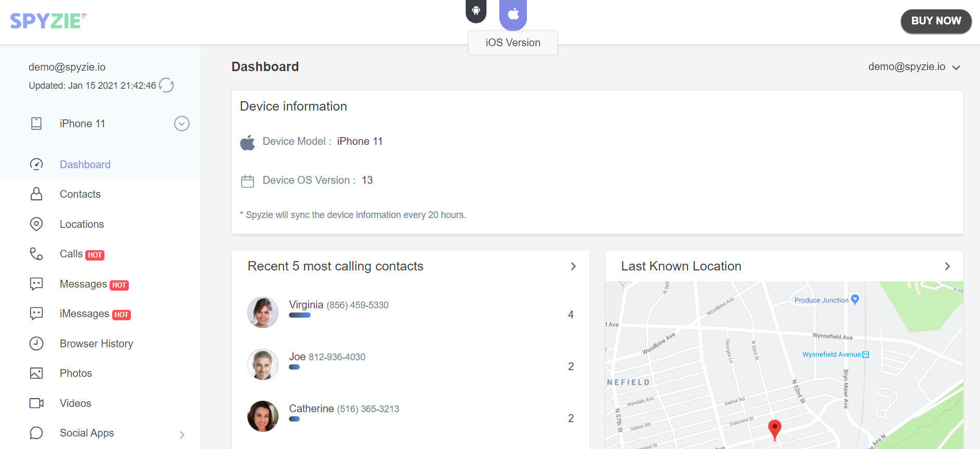Click Catherine contact name
980x449 pixels.
tap(311, 409)
